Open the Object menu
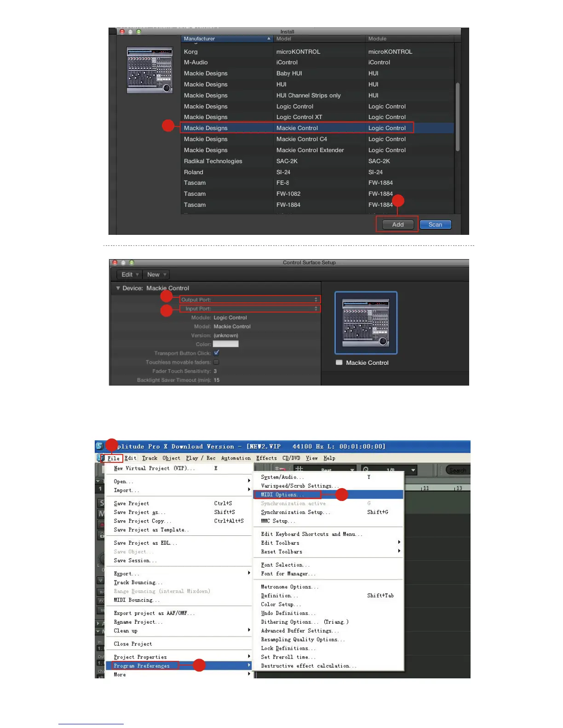The width and height of the screenshot is (563, 728). 171,458
